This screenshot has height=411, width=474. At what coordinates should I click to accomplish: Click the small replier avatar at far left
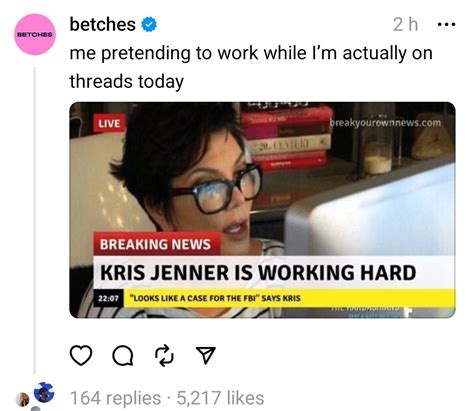tap(23, 399)
